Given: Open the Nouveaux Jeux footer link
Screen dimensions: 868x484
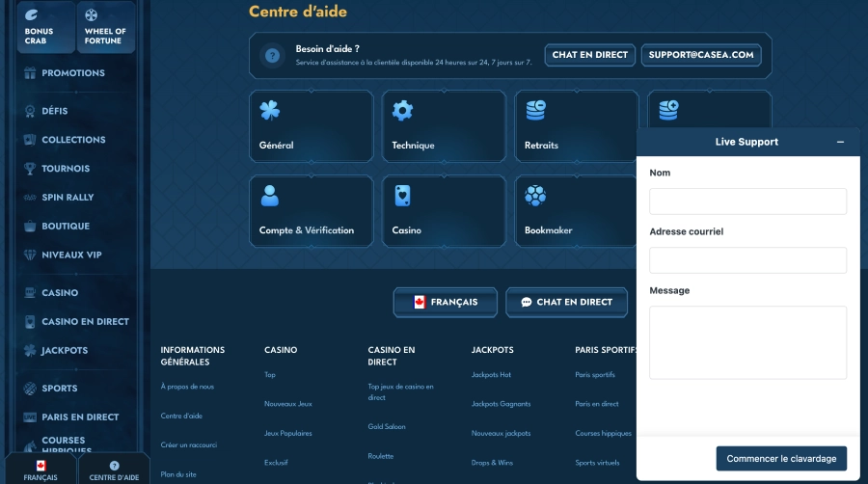Looking at the screenshot, I should (x=287, y=404).
